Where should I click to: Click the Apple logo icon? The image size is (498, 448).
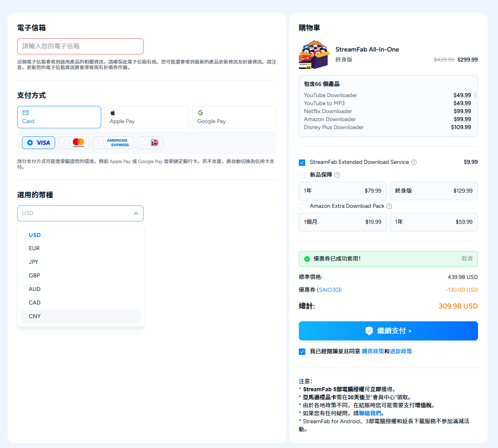113,113
